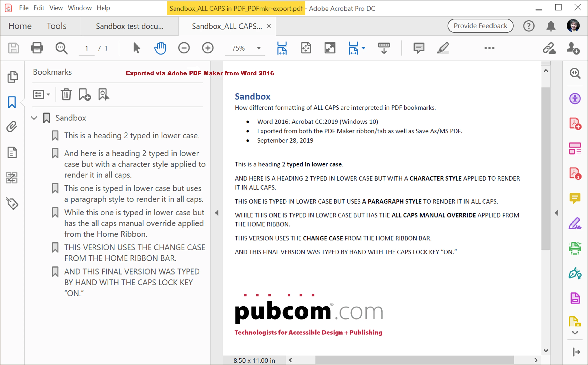Click the Zoom Out minus button

coord(184,48)
